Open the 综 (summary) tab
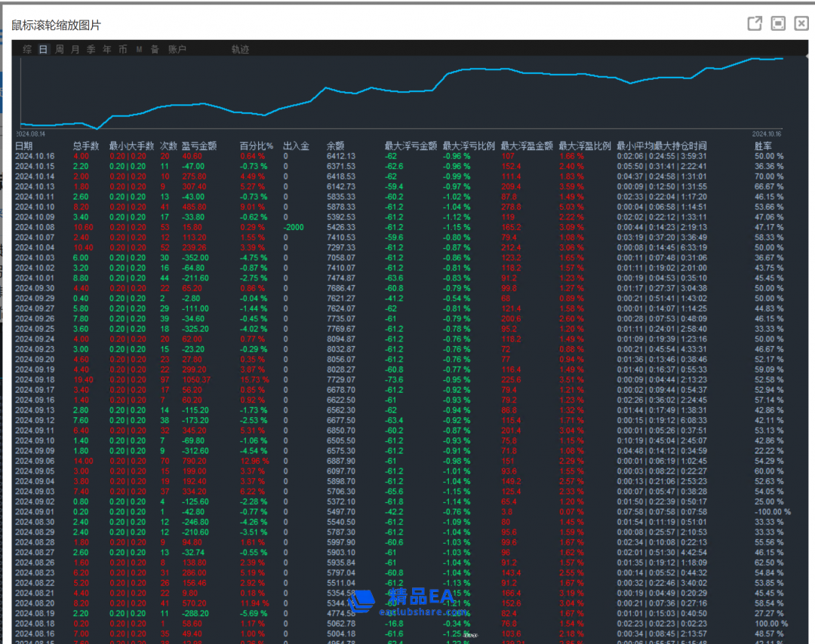815x644 pixels. click(x=27, y=50)
